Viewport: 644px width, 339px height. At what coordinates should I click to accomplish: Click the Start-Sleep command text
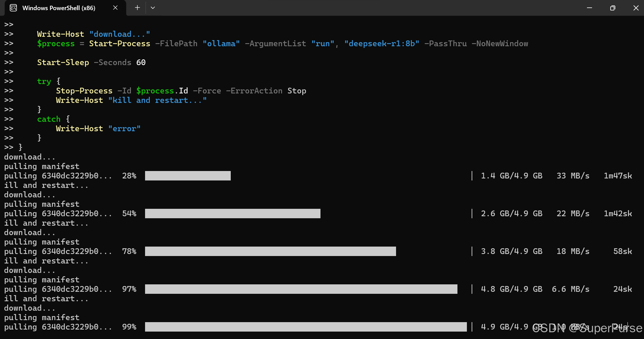[x=63, y=62]
